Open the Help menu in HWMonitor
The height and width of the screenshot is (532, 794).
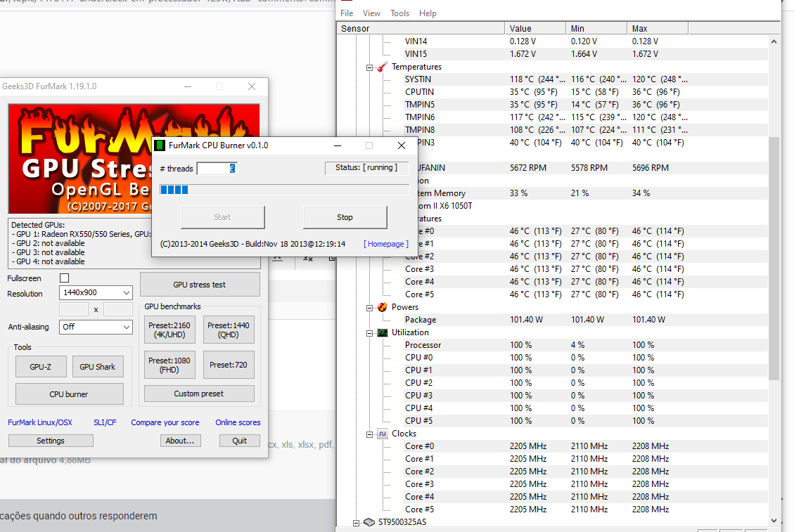428,13
